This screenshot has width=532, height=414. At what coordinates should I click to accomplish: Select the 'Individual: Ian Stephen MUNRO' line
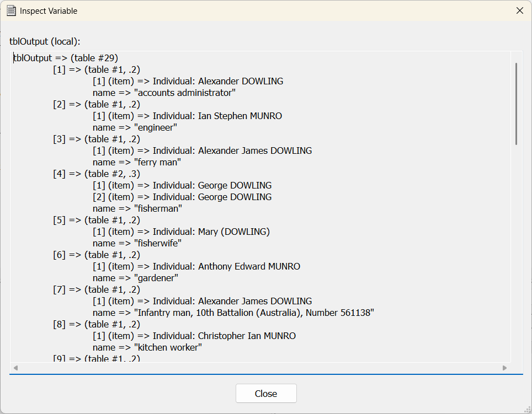(187, 116)
